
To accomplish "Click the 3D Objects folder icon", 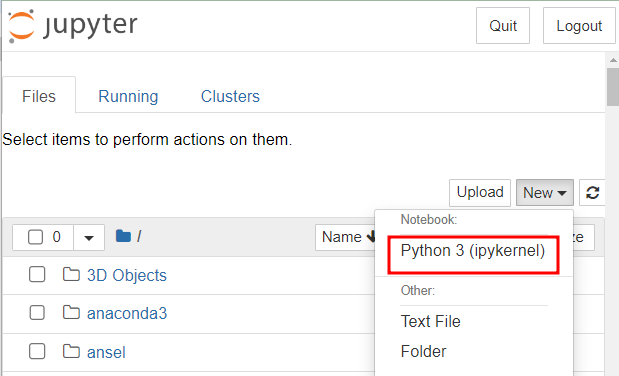I will pos(71,274).
